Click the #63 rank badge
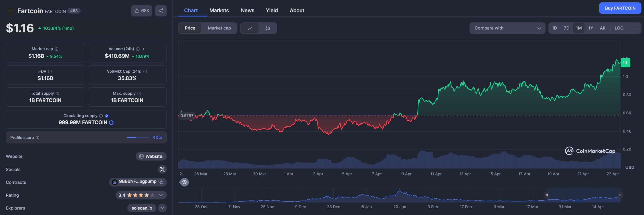Screen dimensions: 644x215 click(x=74, y=11)
